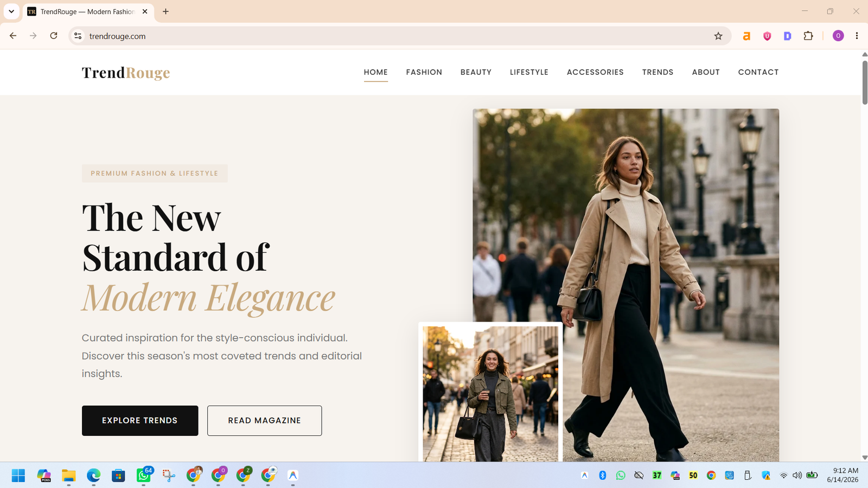The width and height of the screenshot is (868, 488).
Task: Open the ACCESSORIES section
Action: [595, 72]
